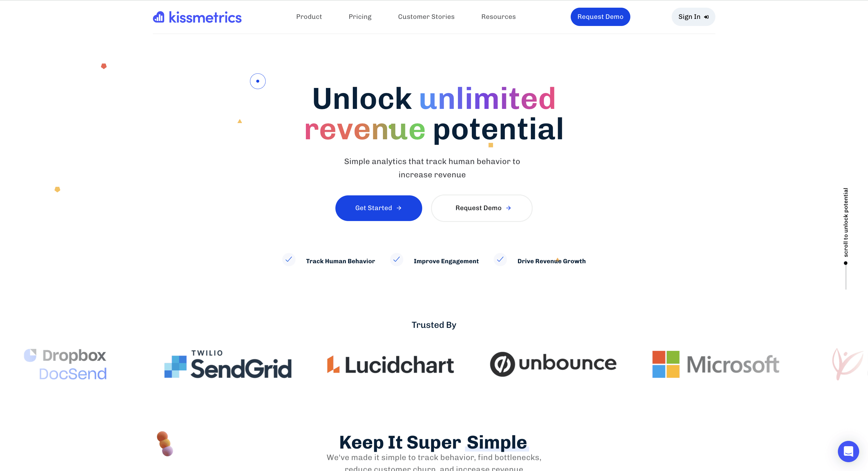Click the Sign In arrow icon
Screen dimensions: 868x471
[x=706, y=17]
